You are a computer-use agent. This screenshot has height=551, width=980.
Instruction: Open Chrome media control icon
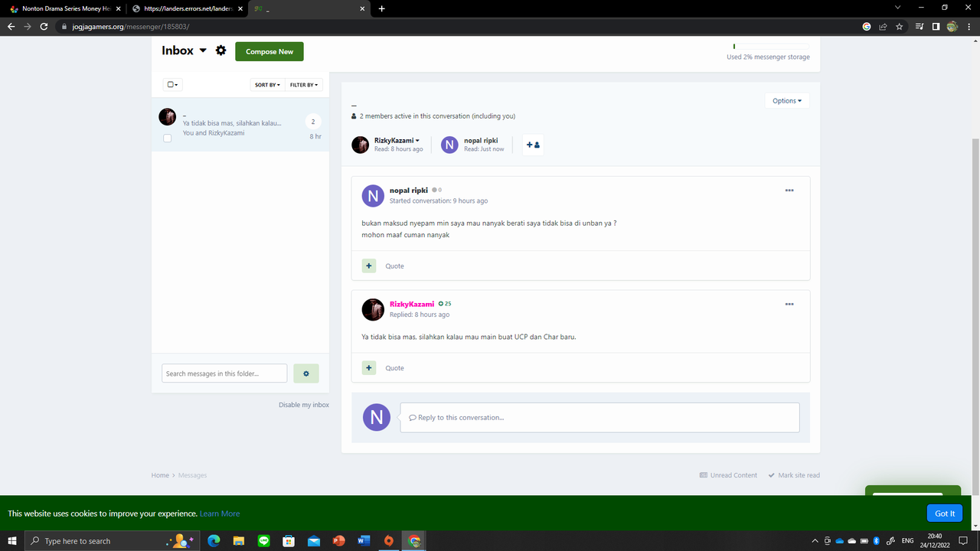click(x=920, y=26)
